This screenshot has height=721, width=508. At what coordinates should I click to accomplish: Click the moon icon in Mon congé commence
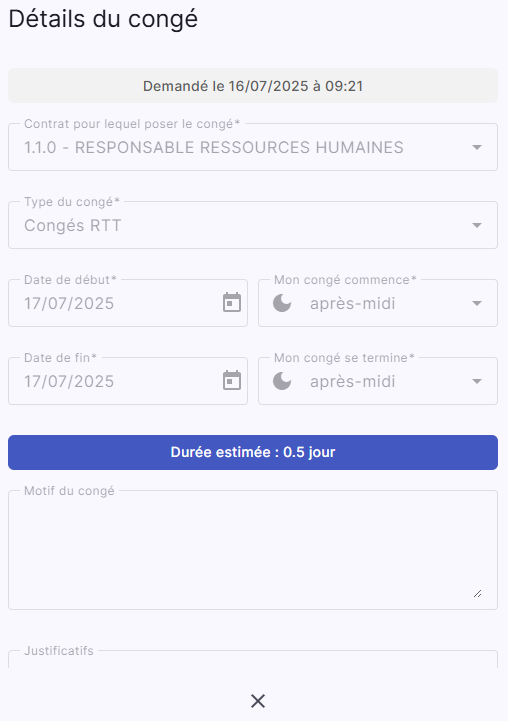(282, 303)
